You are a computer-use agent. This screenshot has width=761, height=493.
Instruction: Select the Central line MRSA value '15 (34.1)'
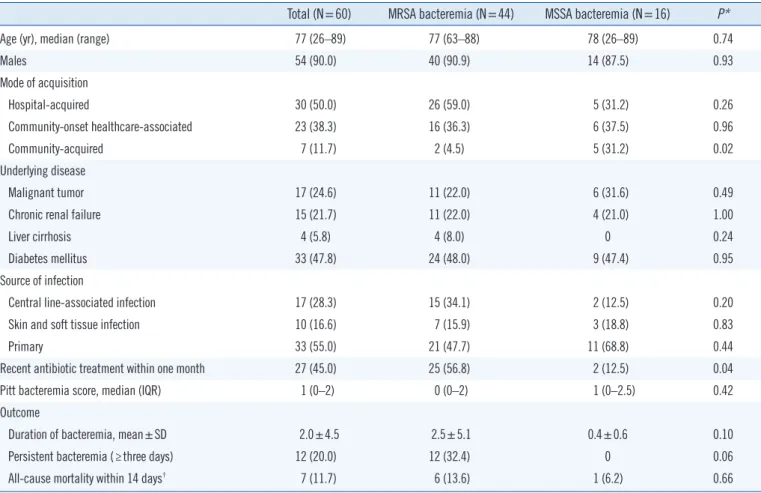pos(449,302)
